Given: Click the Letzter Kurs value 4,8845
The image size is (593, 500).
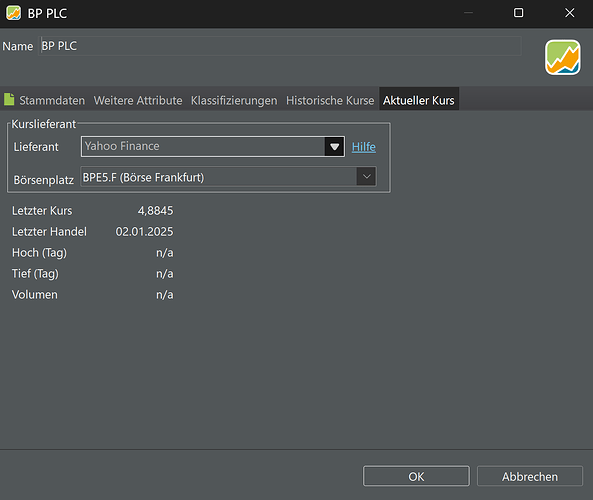Looking at the screenshot, I should click(155, 211).
